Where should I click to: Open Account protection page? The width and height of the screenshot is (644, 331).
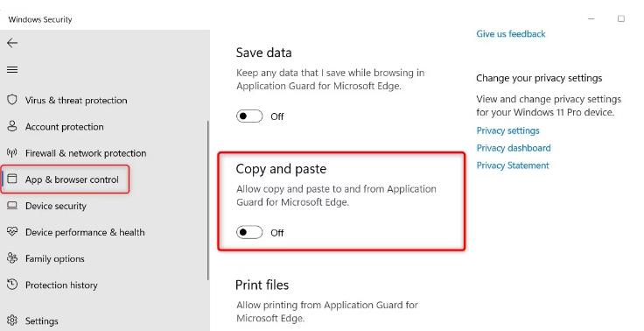coord(65,127)
